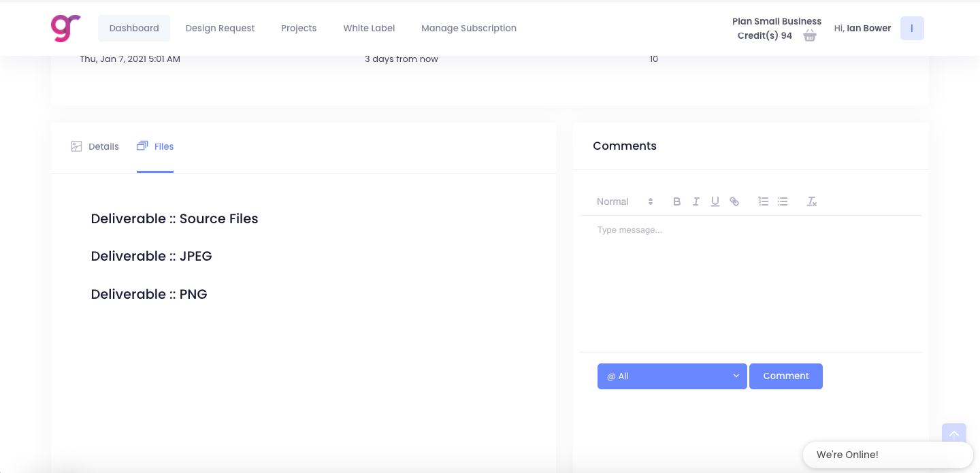
Task: Click the Hi, Ian Bower greeting
Action: [x=862, y=28]
